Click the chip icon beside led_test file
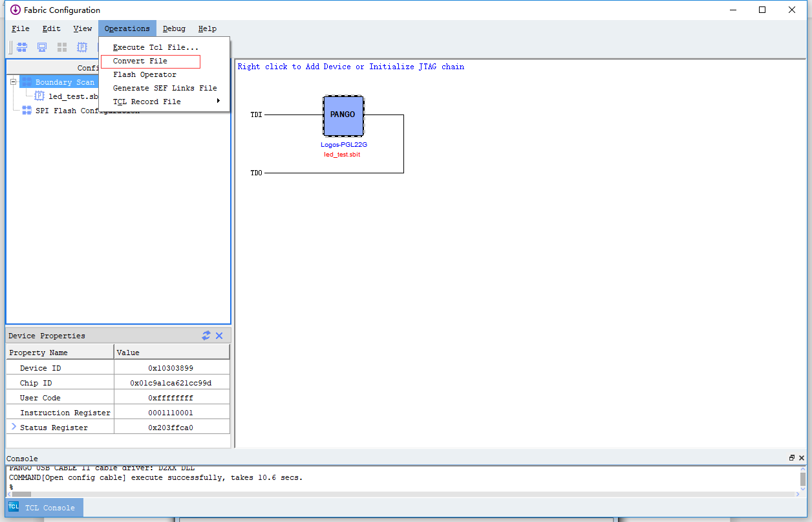 tap(39, 96)
